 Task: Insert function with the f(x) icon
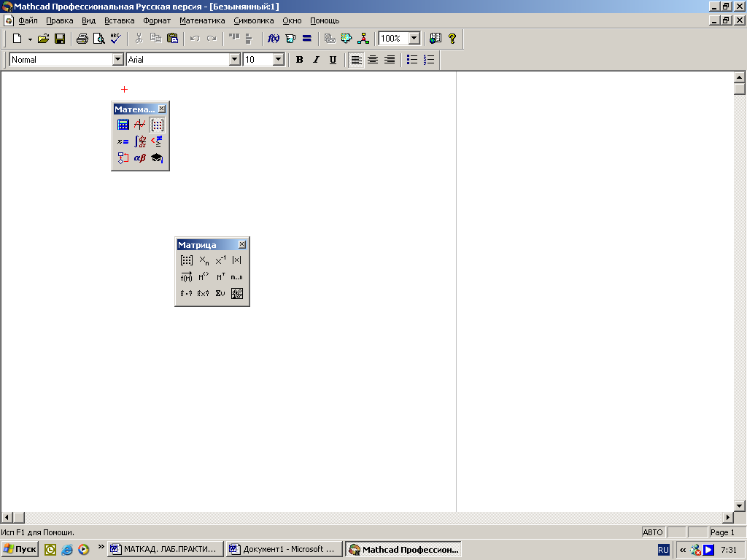pos(274,39)
